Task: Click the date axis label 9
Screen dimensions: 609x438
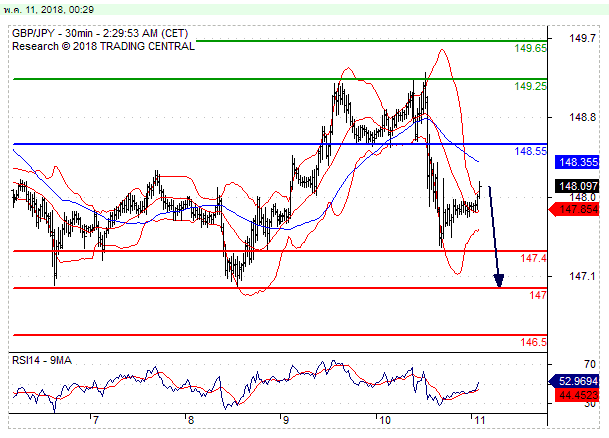Action: click(x=286, y=420)
